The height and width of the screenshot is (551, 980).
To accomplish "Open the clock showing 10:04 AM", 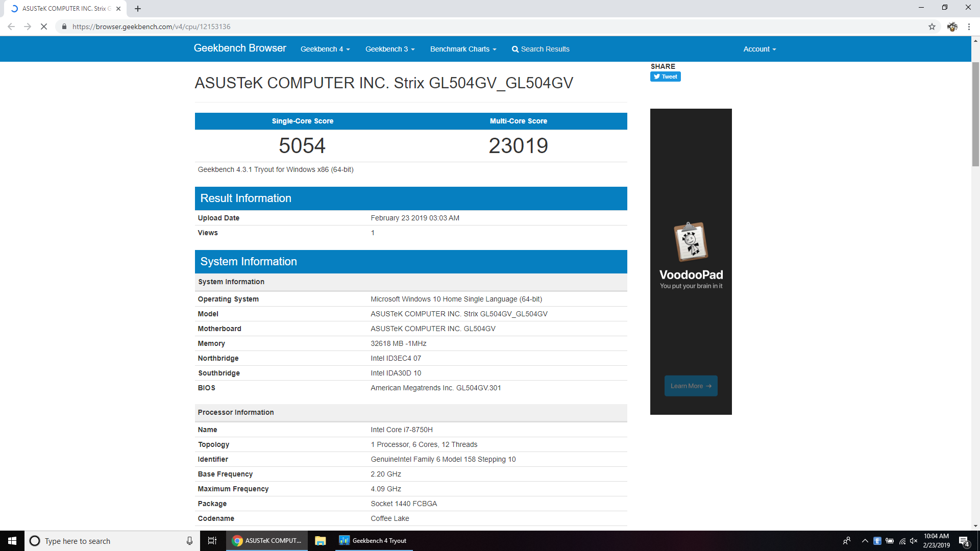I will (x=936, y=541).
